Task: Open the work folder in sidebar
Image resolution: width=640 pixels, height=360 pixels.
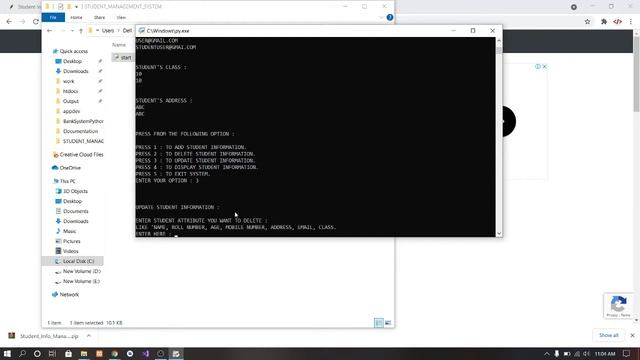Action: (69, 81)
